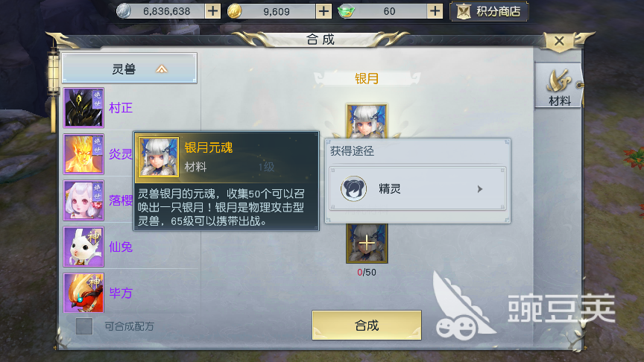This screenshot has height=362, width=644.
Task: Select the 毕方 bird beast portrait
Action: pos(83,293)
